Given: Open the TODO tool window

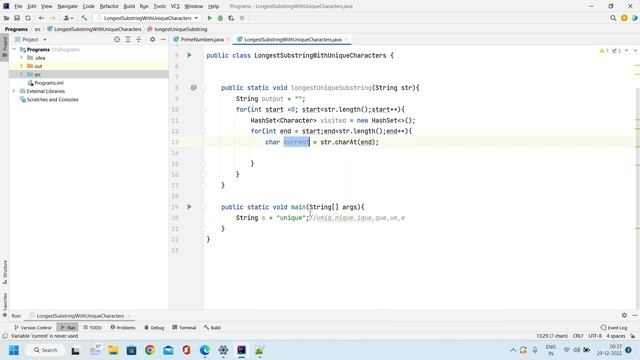Looking at the screenshot, I should (x=92, y=327).
